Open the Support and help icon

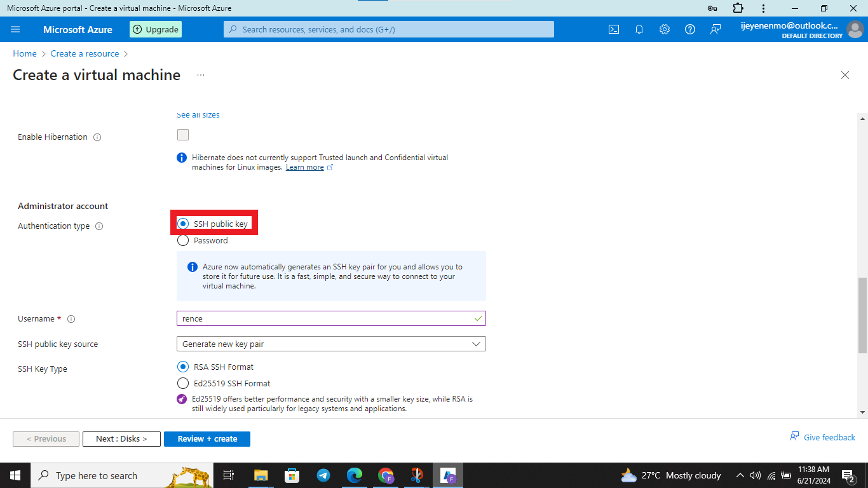pyautogui.click(x=690, y=29)
